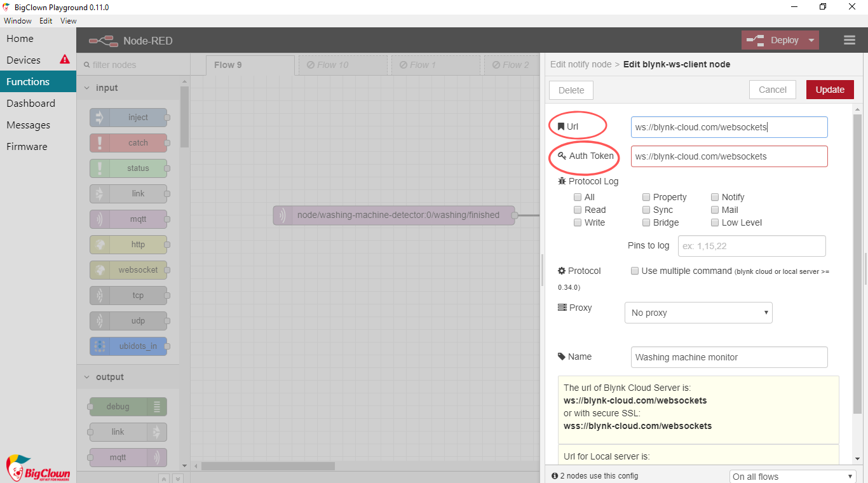Click the palette collapse-all up arrows
The width and height of the screenshot is (868, 483).
coord(163,479)
